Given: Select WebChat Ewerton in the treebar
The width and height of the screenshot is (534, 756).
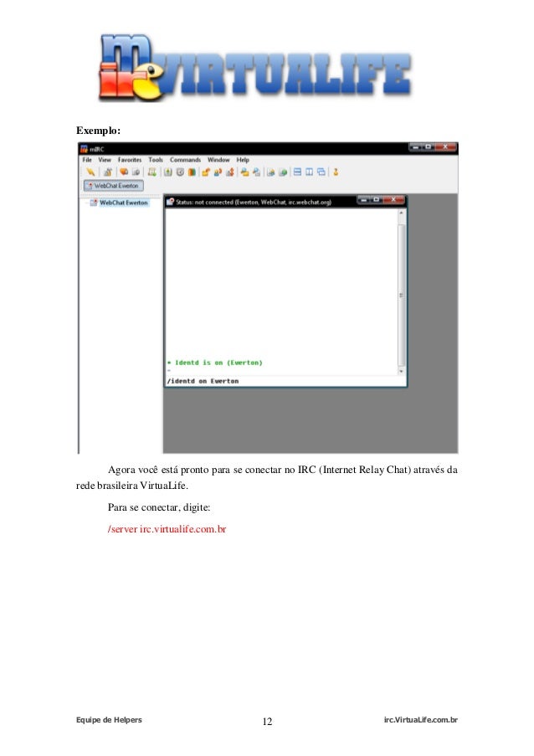Looking at the screenshot, I should click(123, 203).
